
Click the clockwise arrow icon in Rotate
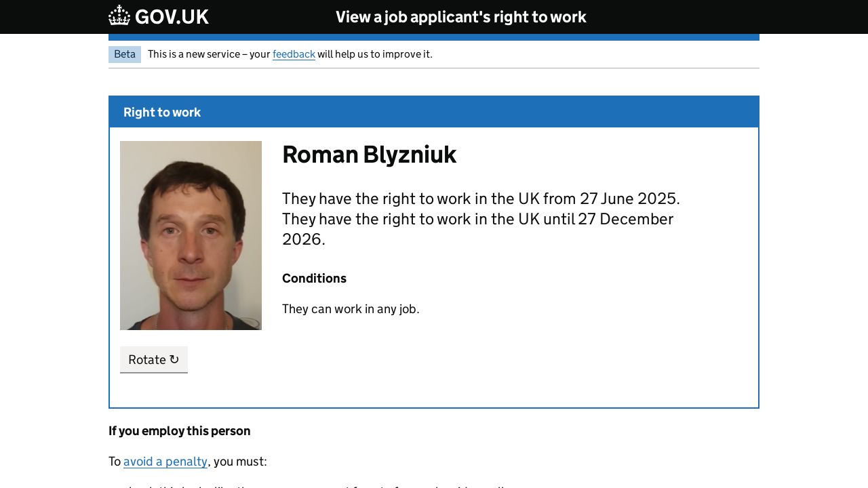(x=174, y=359)
